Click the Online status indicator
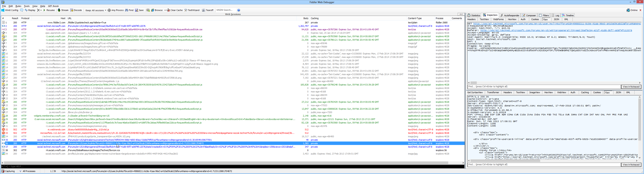Screen dimensions: 644x174 point(632,10)
